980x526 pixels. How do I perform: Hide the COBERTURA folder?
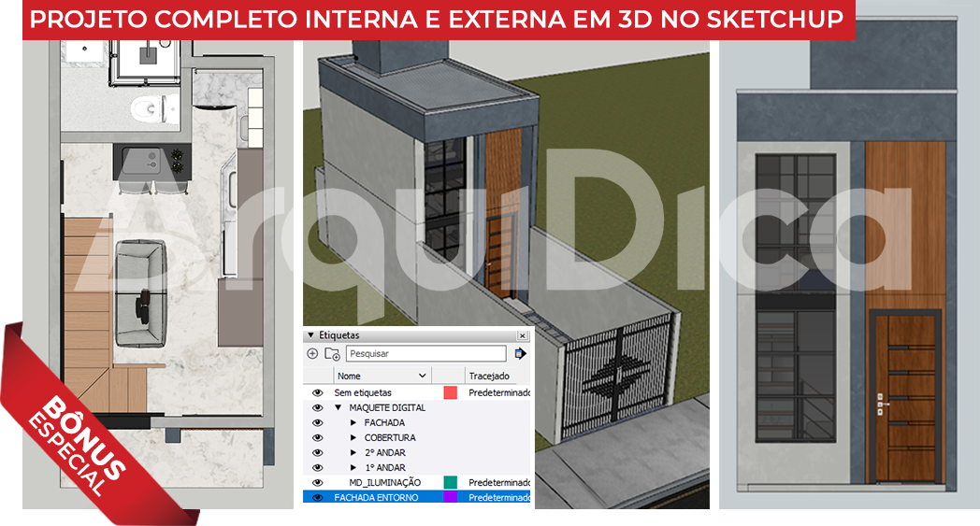[x=318, y=438]
